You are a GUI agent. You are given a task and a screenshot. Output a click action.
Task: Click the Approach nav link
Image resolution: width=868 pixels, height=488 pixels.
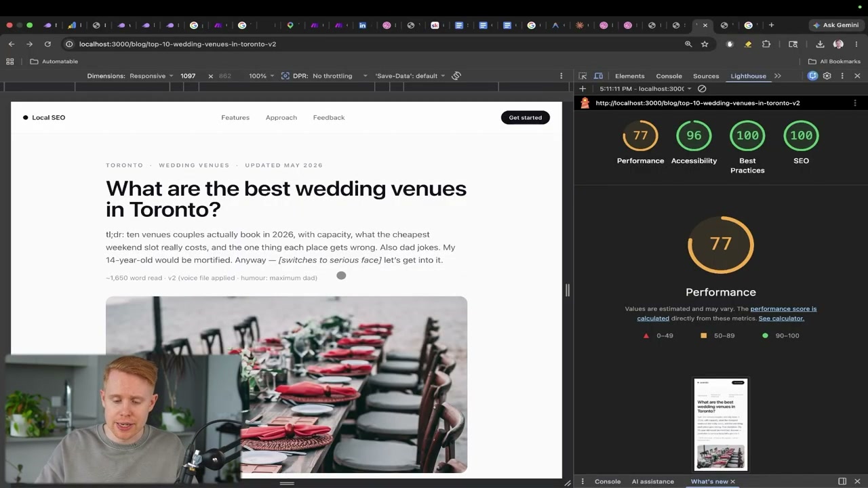click(281, 117)
